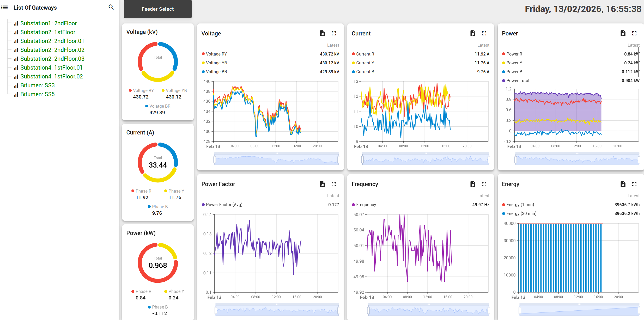Viewport: 644px width, 320px height.
Task: Export the Power chart data
Action: coord(623,33)
